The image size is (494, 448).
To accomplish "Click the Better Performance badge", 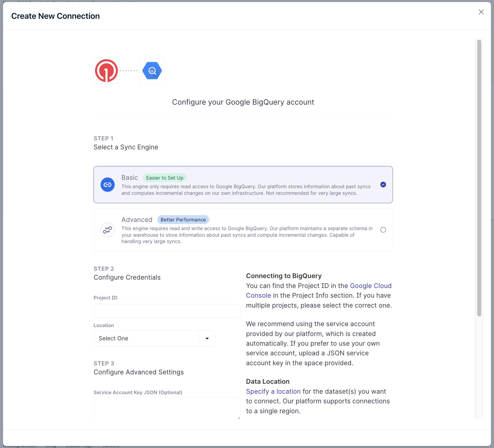I will (183, 220).
